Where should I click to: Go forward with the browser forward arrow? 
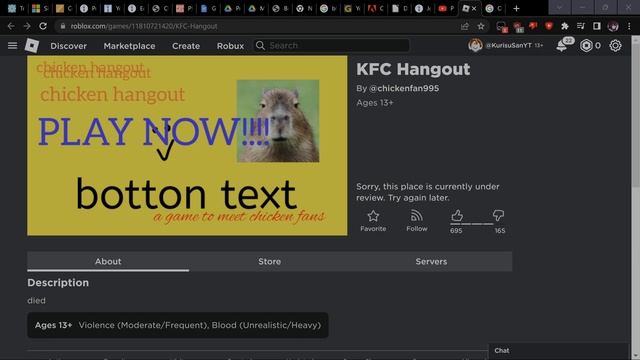tap(27, 26)
